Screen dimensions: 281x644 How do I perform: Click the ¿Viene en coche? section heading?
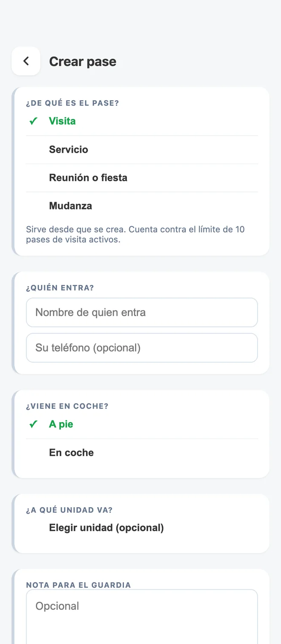(x=67, y=406)
